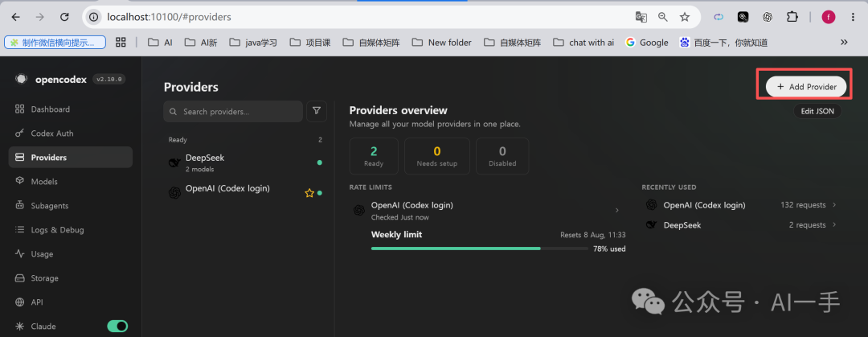Bookmark this page with the star icon

685,17
